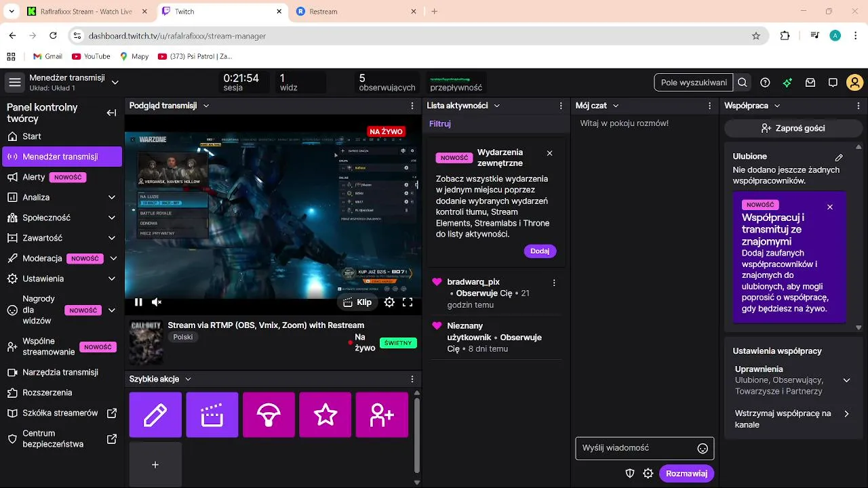
Task: Open the help question mark icon
Action: click(765, 83)
